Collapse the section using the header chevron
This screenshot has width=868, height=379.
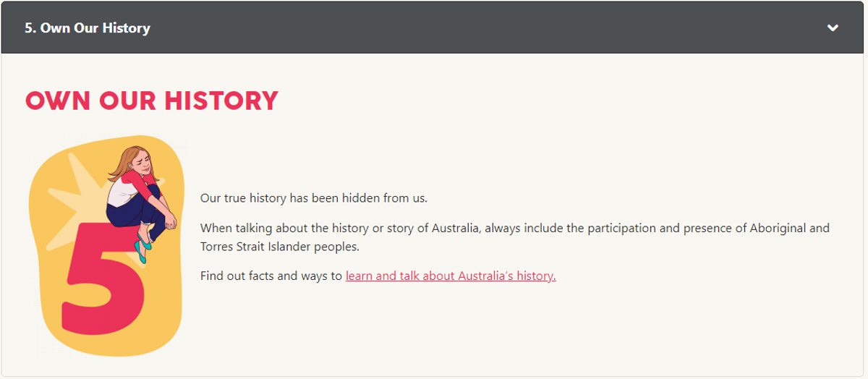pos(833,28)
